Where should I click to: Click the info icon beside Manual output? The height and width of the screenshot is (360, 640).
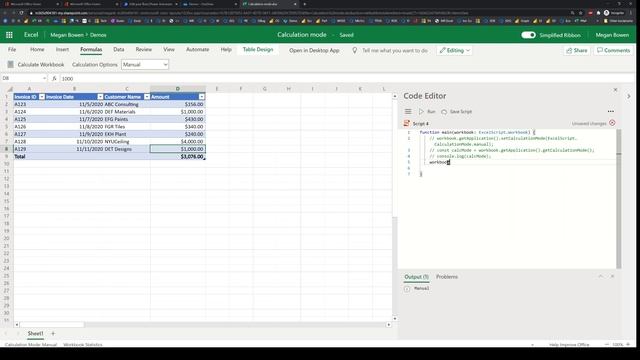[407, 289]
